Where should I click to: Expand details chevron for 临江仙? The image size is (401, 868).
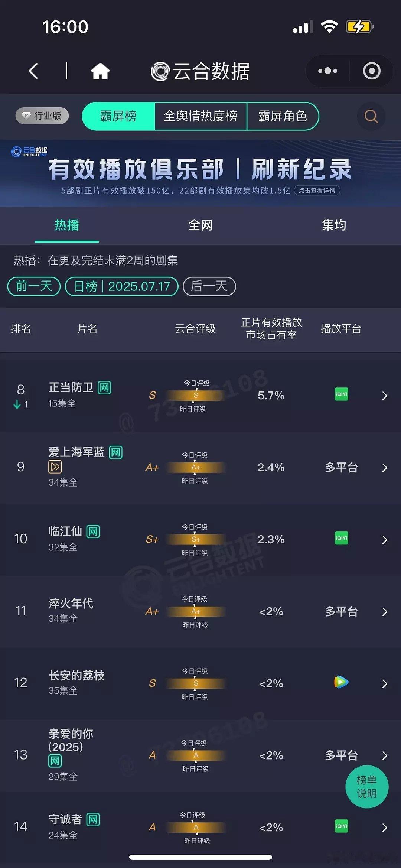point(385,540)
